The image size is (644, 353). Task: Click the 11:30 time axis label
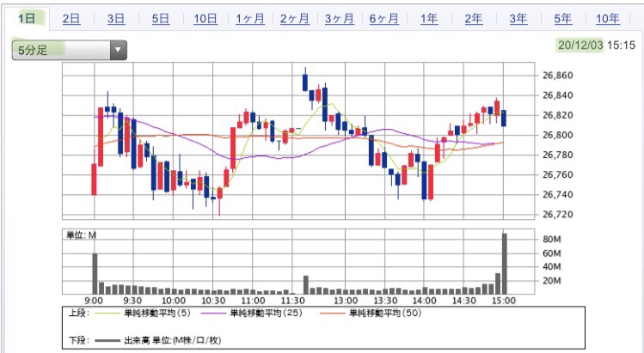293,301
